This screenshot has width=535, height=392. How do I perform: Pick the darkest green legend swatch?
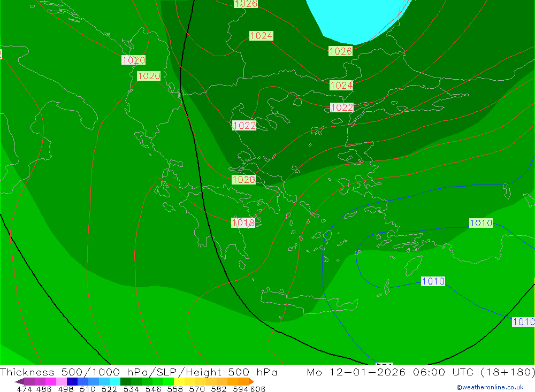point(126,381)
